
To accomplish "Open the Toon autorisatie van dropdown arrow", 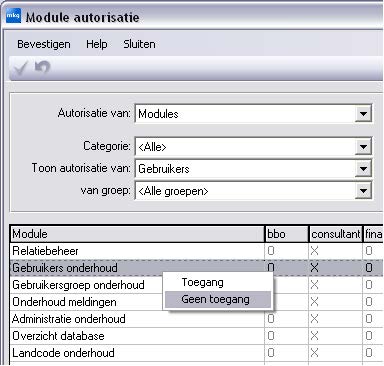I will tap(363, 169).
